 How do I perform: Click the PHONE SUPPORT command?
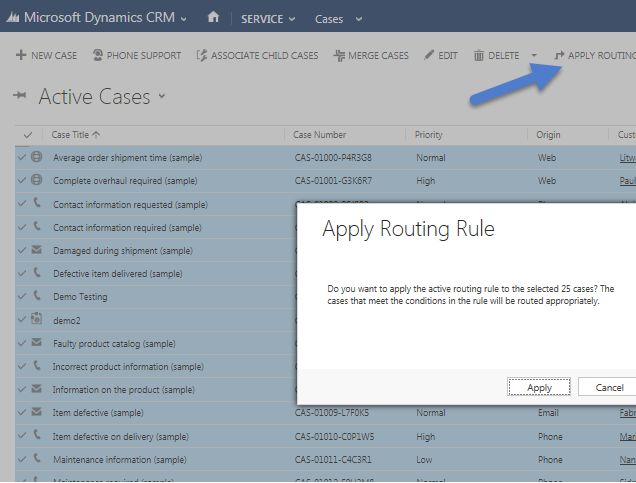[x=137, y=56]
